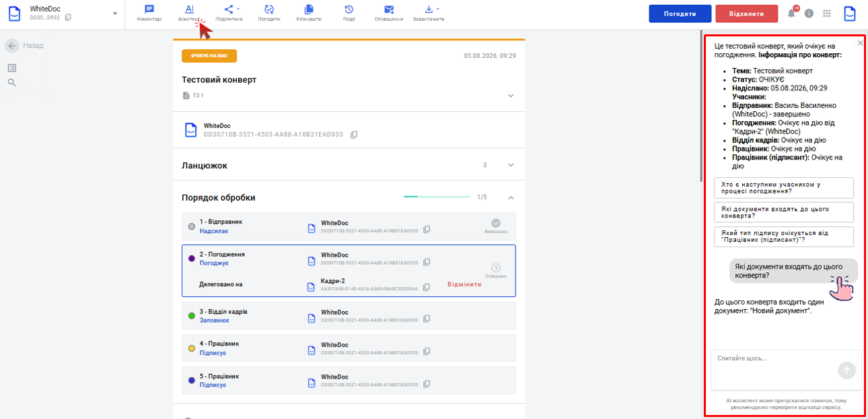This screenshot has height=419, width=868.
Task: Open the AI Асистент tool
Action: [189, 13]
